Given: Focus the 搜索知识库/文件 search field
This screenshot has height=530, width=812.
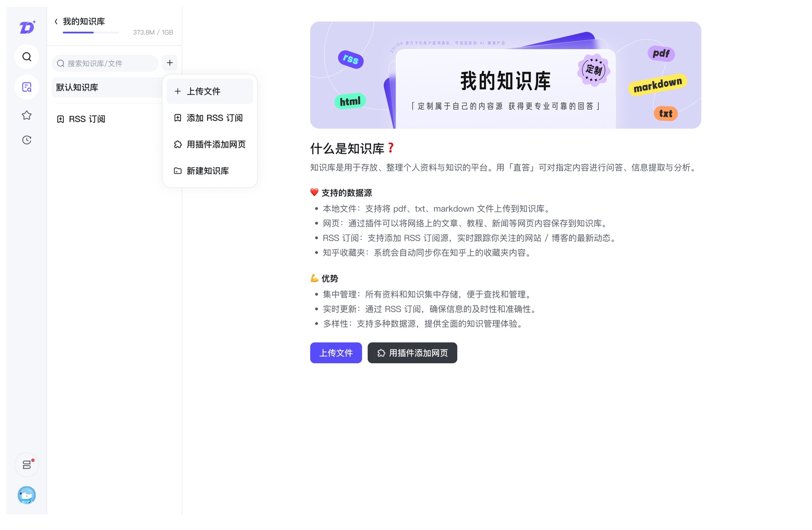Looking at the screenshot, I should pyautogui.click(x=105, y=63).
